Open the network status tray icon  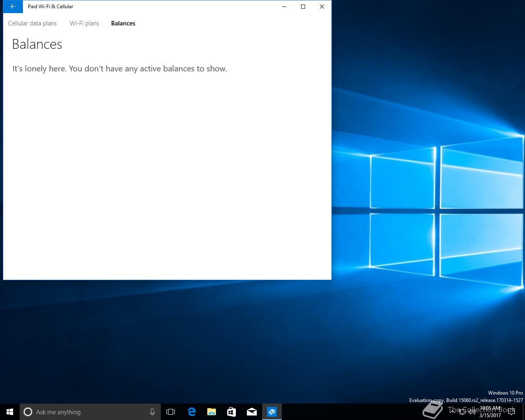(x=462, y=412)
